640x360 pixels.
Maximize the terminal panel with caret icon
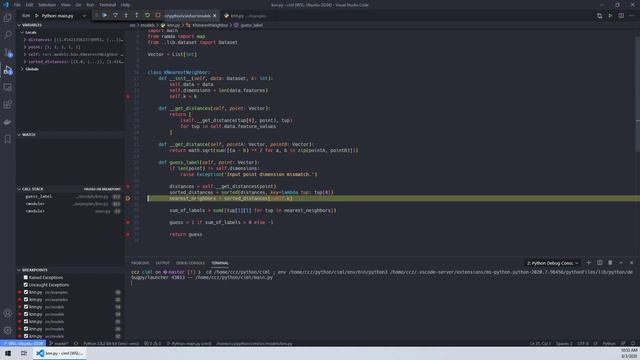[x=621, y=263]
